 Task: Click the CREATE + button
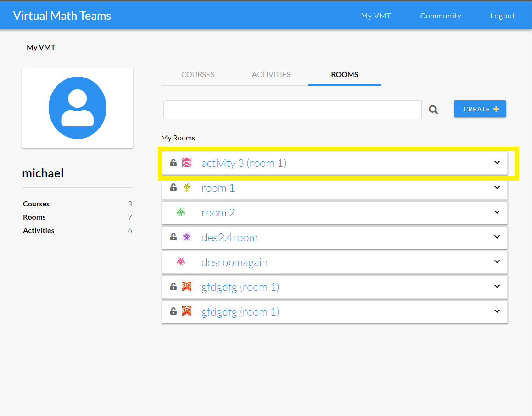[480, 109]
